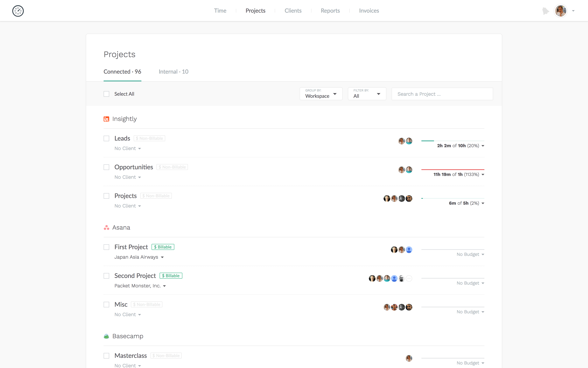Check the Second Project checkbox
The height and width of the screenshot is (368, 588).
(106, 276)
